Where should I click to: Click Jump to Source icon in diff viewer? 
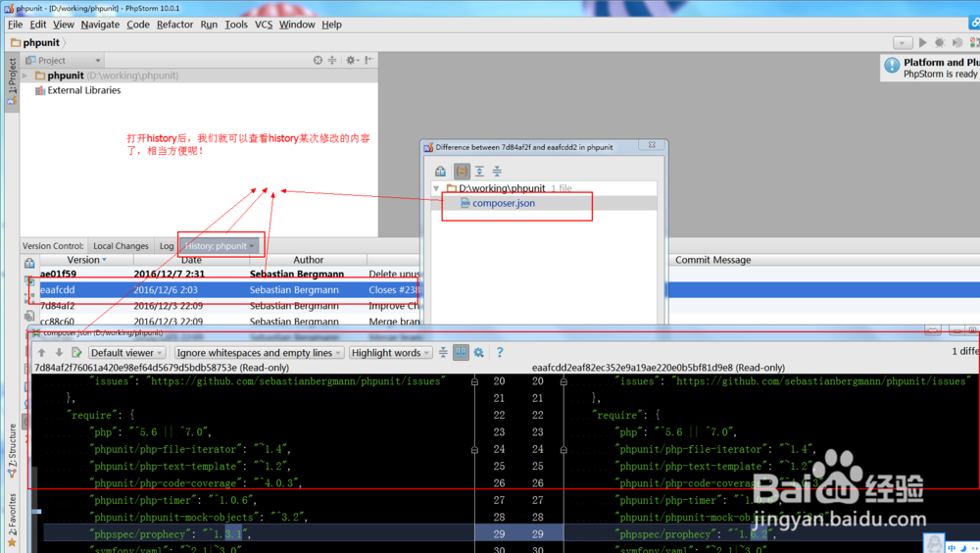(x=76, y=353)
